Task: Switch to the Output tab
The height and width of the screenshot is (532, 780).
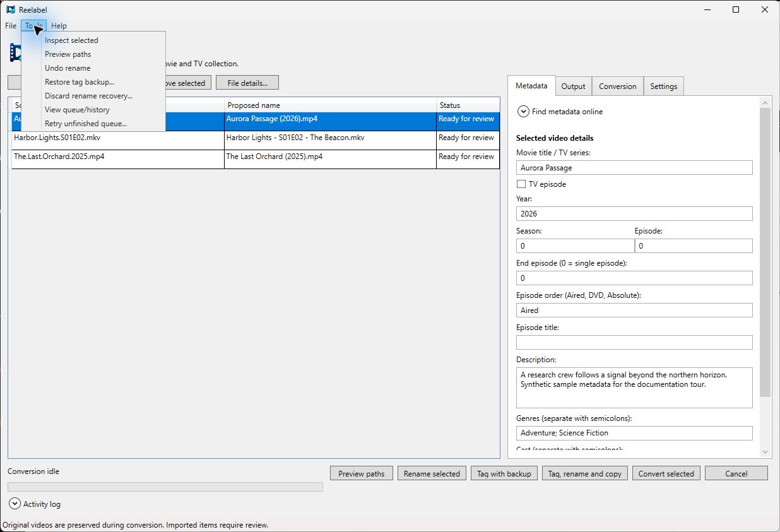Action: point(573,86)
